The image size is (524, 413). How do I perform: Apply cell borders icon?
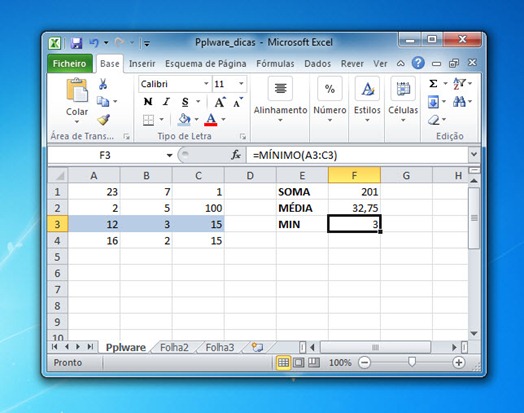click(x=148, y=120)
